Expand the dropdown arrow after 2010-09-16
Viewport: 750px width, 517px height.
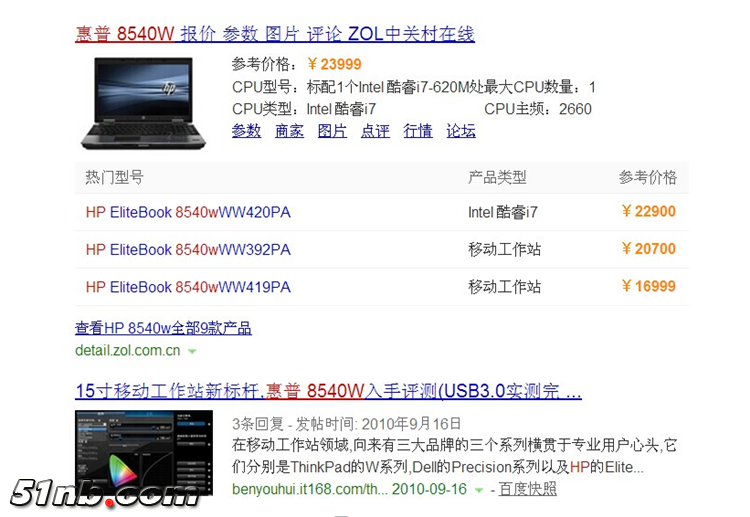point(478,490)
